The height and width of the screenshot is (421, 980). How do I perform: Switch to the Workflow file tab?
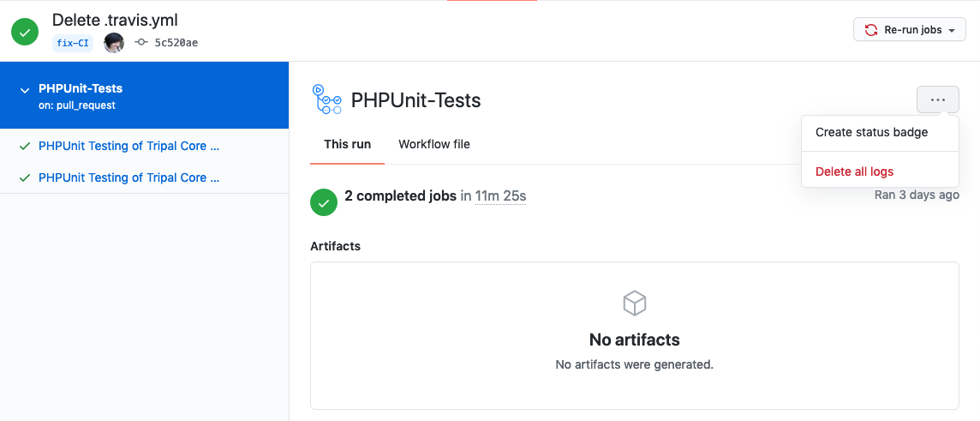434,144
